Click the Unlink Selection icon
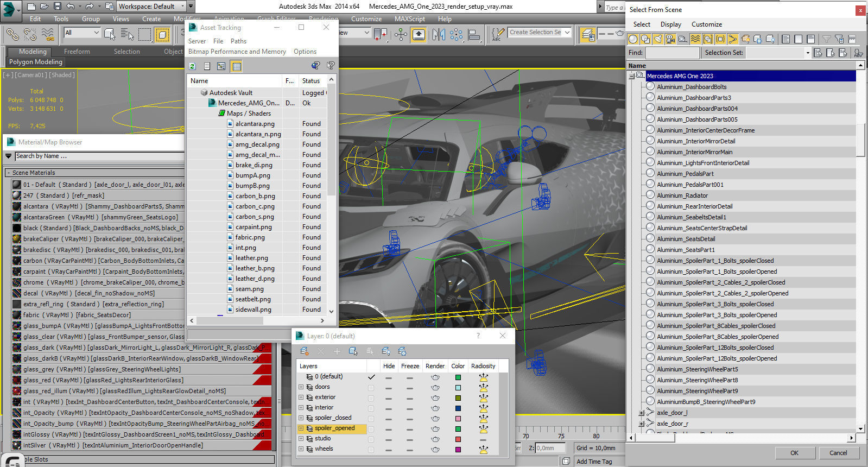 point(30,34)
